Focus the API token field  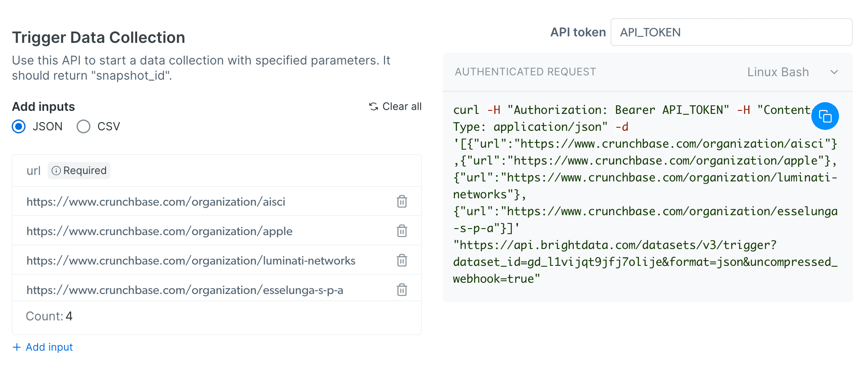point(731,32)
